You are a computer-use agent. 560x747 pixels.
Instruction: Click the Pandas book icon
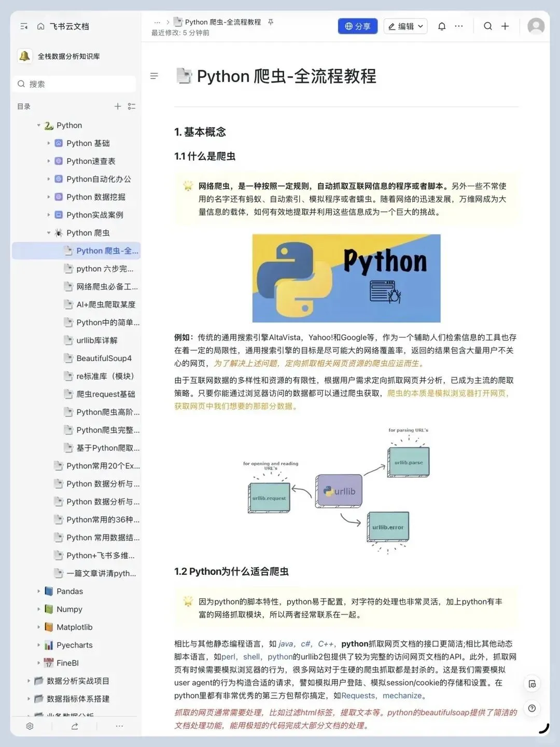49,591
